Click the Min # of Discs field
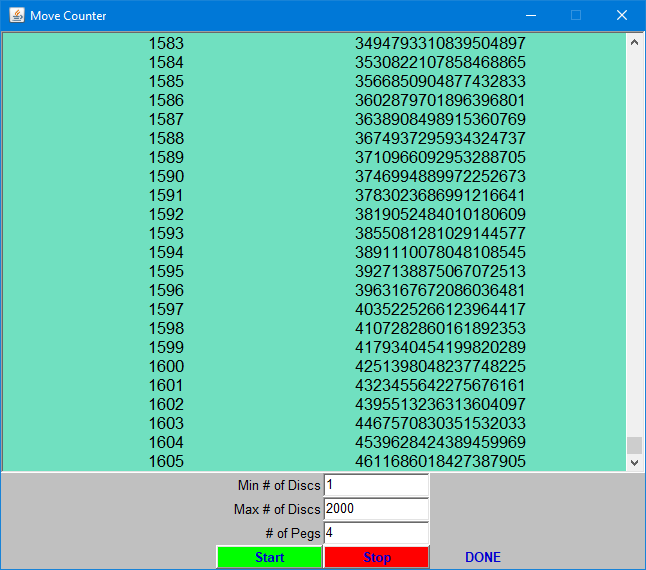Viewport: 646px width, 570px height. 376,485
